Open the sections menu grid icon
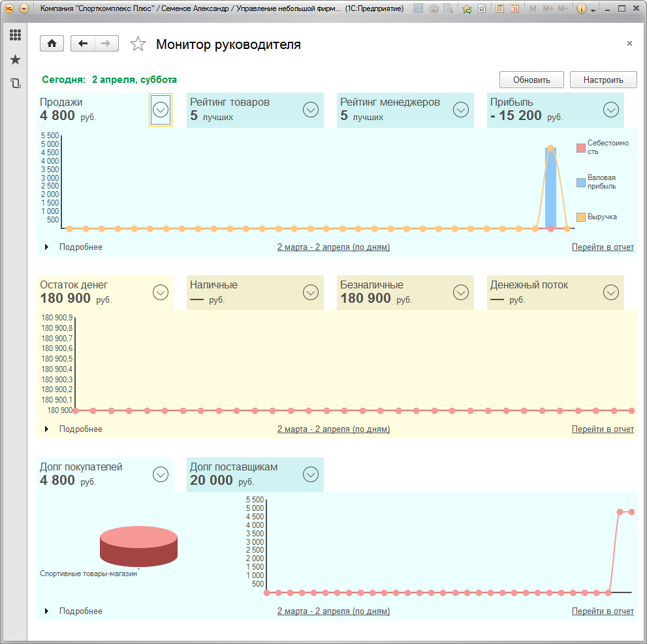647x644 pixels. click(15, 35)
